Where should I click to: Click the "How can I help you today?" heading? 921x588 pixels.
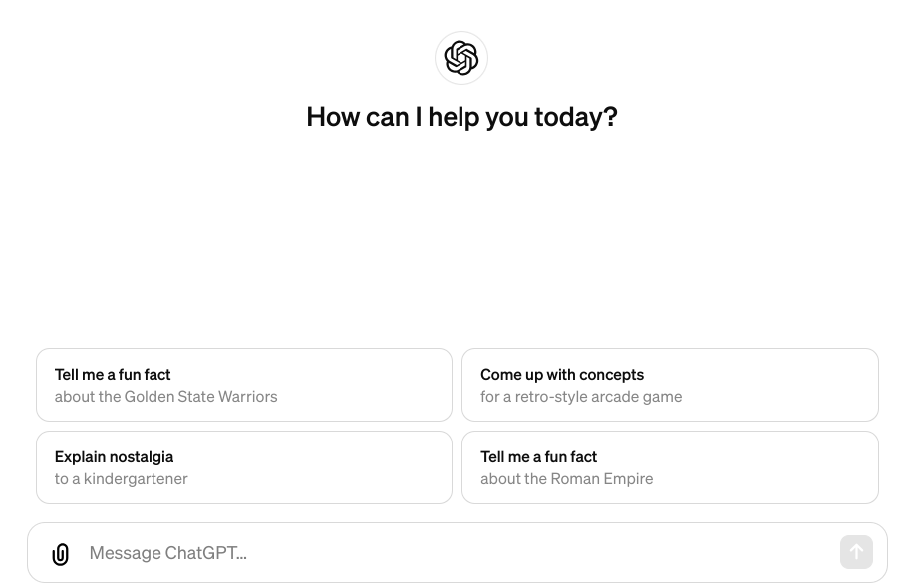[461, 117]
